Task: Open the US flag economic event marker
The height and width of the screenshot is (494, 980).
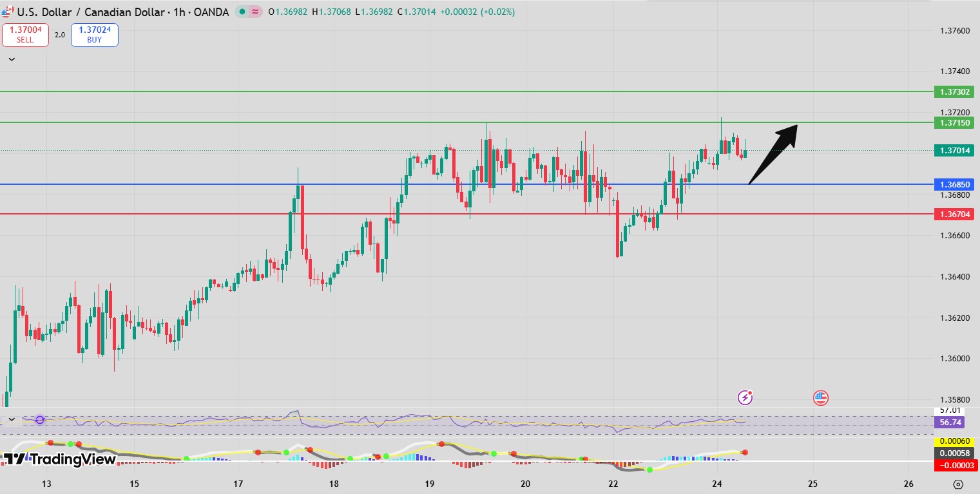Action: pos(820,397)
